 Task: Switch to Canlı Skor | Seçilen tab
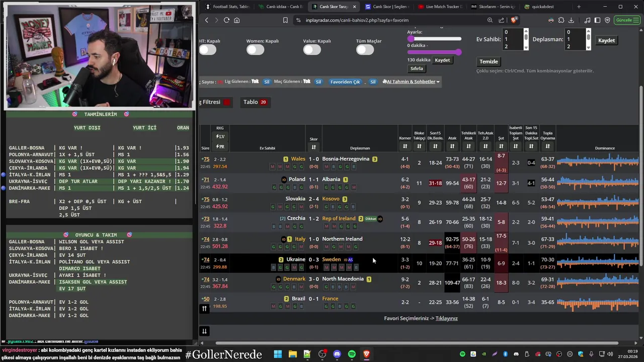[x=387, y=7]
